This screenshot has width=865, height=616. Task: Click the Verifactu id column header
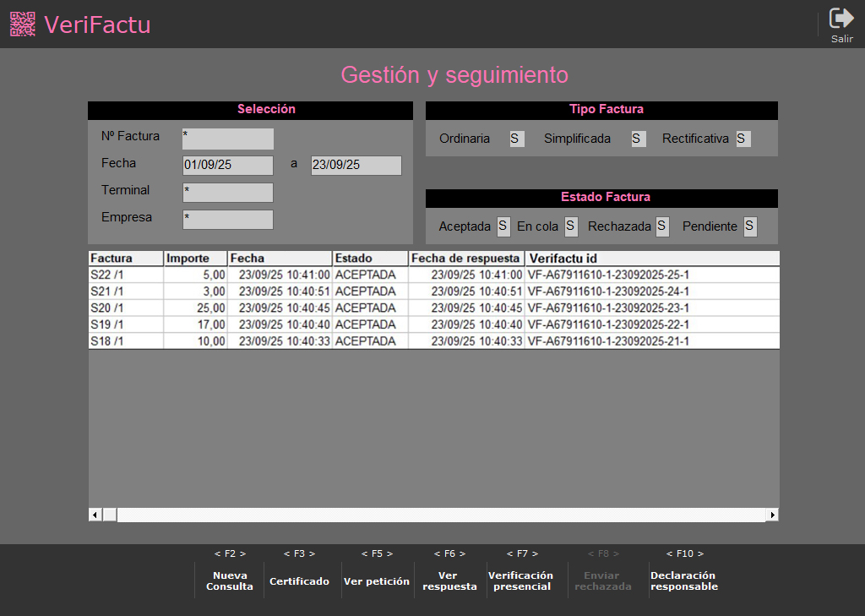tap(653, 259)
